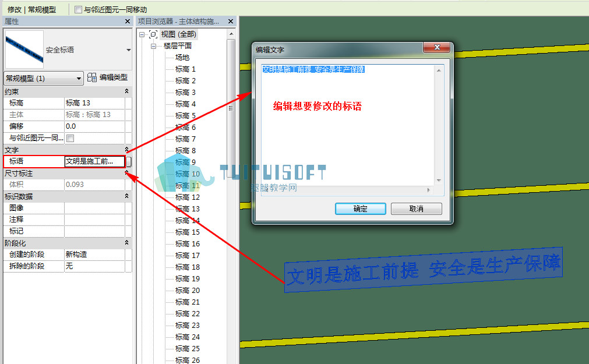Viewport: 589px width, 364px height.
Task: Select 场地 in the project browser
Action: (x=182, y=58)
